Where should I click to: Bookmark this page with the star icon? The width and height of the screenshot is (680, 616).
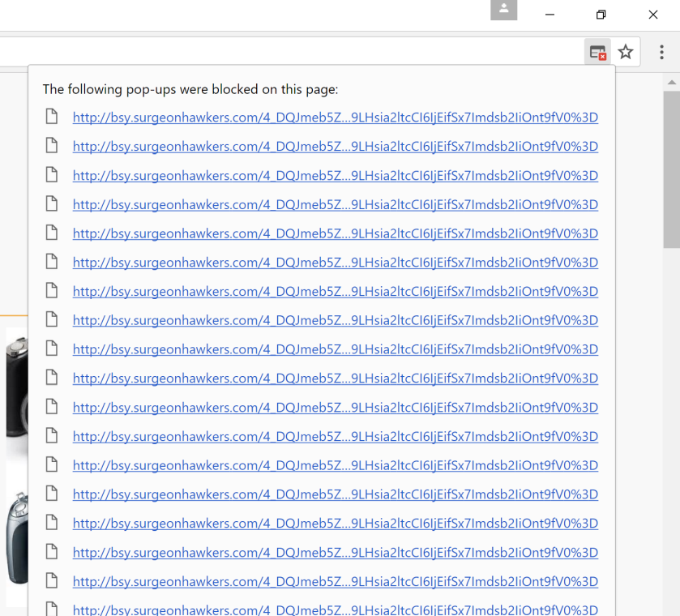626,53
